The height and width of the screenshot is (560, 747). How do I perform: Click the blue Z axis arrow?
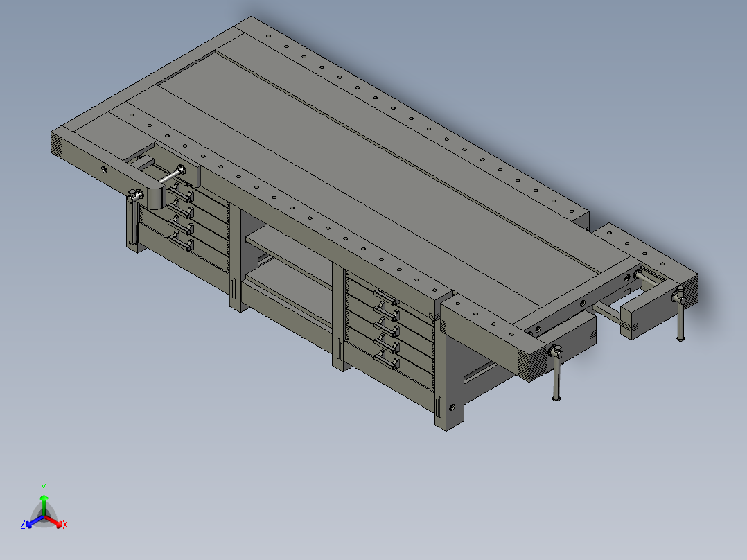coord(29,525)
